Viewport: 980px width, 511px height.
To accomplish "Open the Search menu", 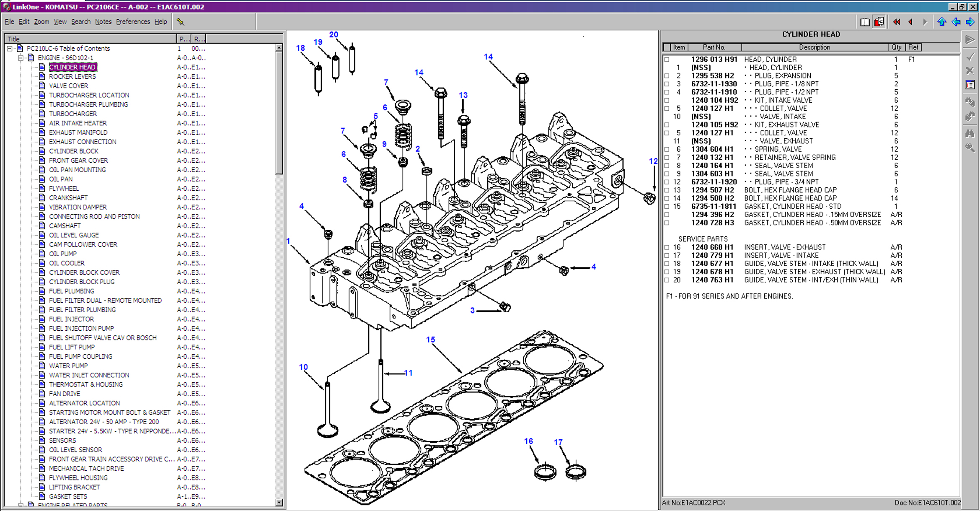I will pos(80,22).
